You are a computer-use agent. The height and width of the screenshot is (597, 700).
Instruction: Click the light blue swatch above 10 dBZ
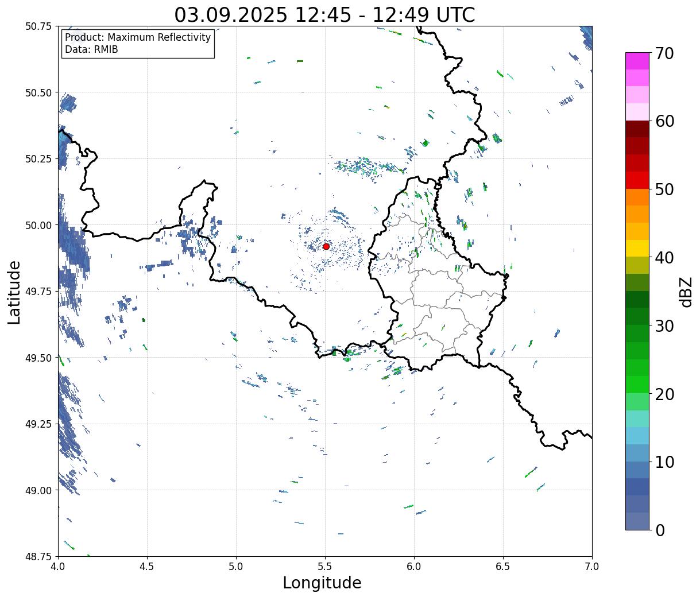coord(637,453)
